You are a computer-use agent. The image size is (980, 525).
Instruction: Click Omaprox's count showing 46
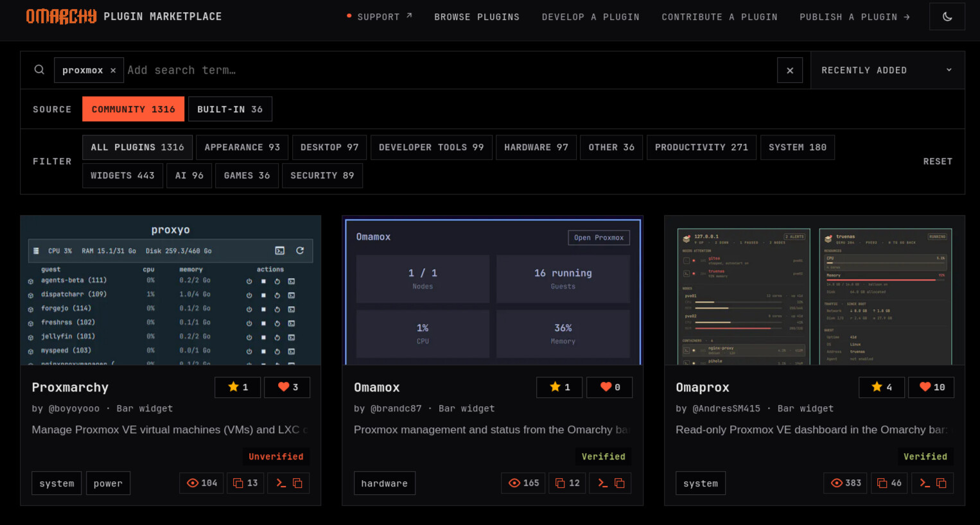(x=889, y=483)
